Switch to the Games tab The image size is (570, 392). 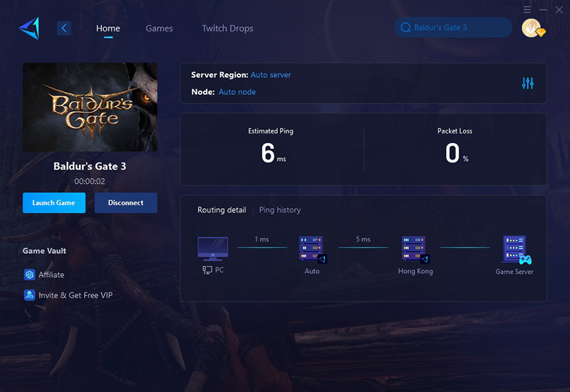click(x=159, y=29)
